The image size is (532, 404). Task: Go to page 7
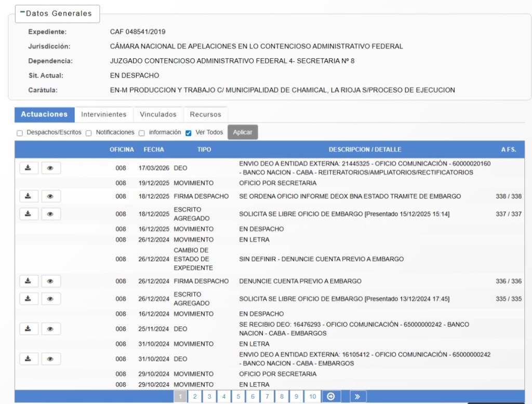tap(268, 396)
